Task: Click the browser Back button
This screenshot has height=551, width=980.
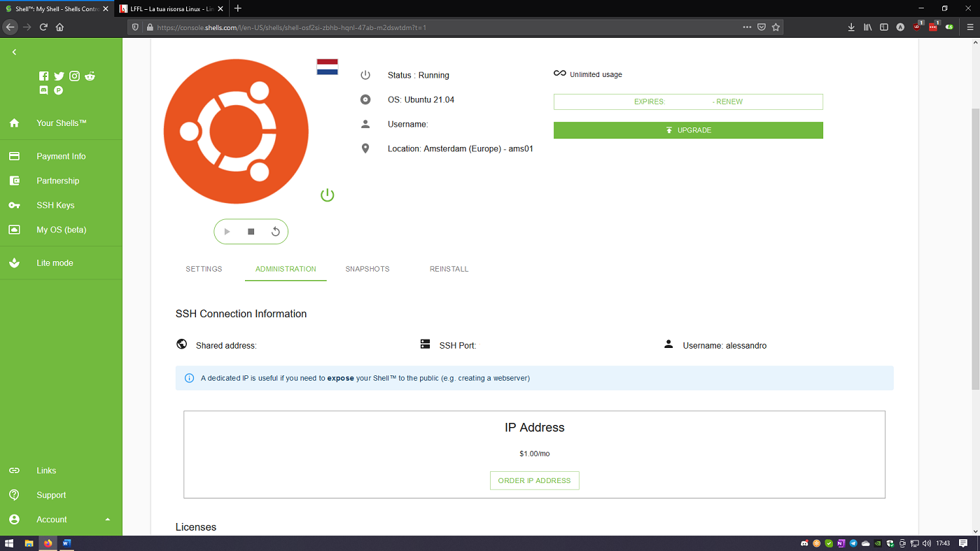Action: [10, 27]
